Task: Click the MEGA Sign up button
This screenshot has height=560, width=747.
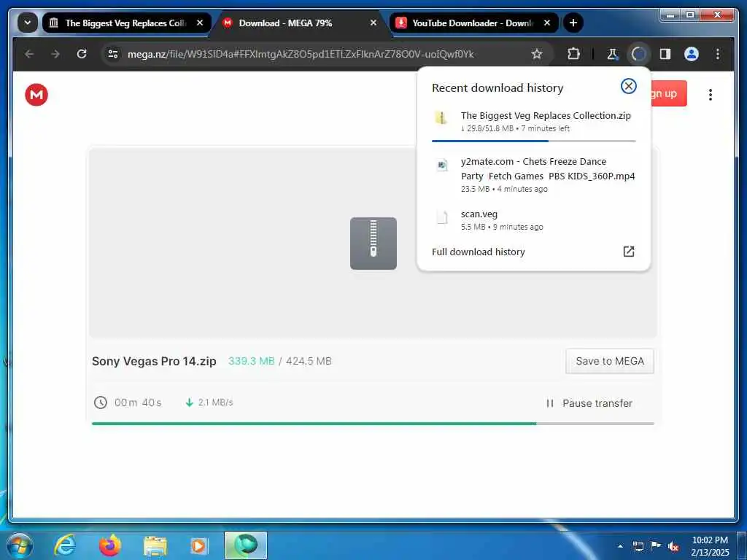Action: point(668,93)
